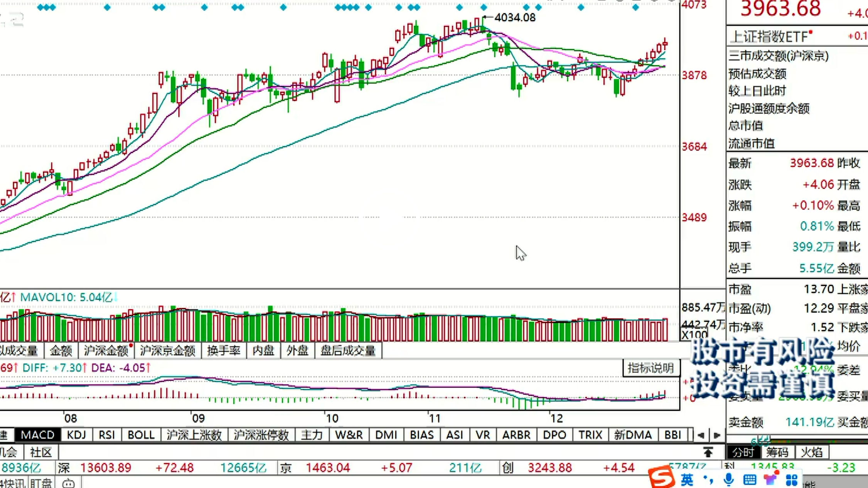Open 筹码 chip distribution tab

click(777, 452)
